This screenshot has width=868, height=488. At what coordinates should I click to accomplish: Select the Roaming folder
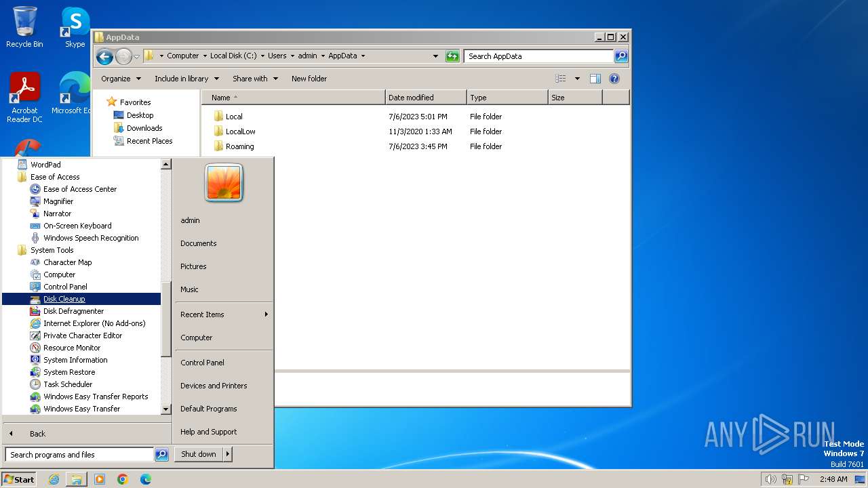(x=239, y=146)
